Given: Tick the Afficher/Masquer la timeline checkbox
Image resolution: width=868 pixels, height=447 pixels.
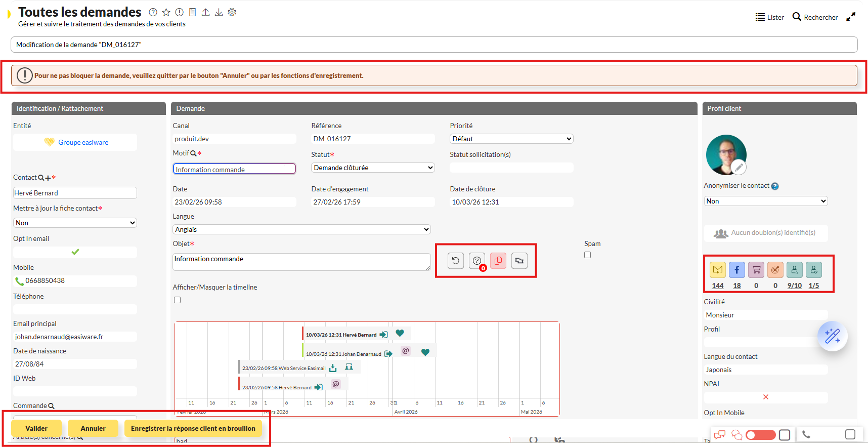Looking at the screenshot, I should coord(177,300).
